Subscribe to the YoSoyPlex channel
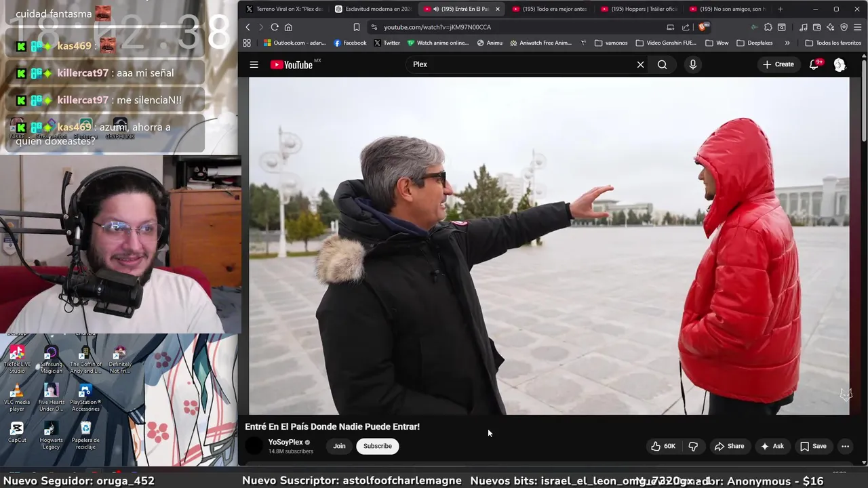Image resolution: width=868 pixels, height=488 pixels. click(x=378, y=446)
